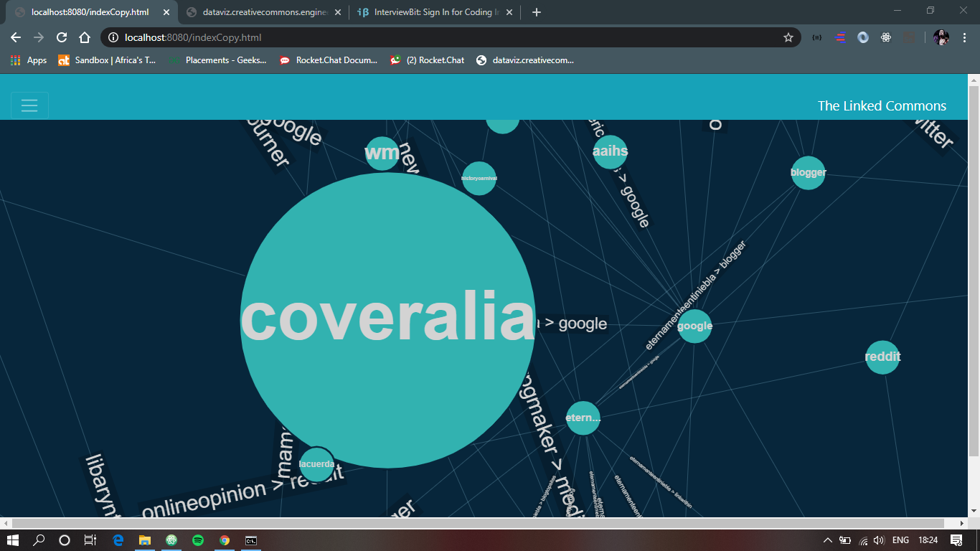
Task: Bookmark this page with the star icon
Action: (788, 37)
